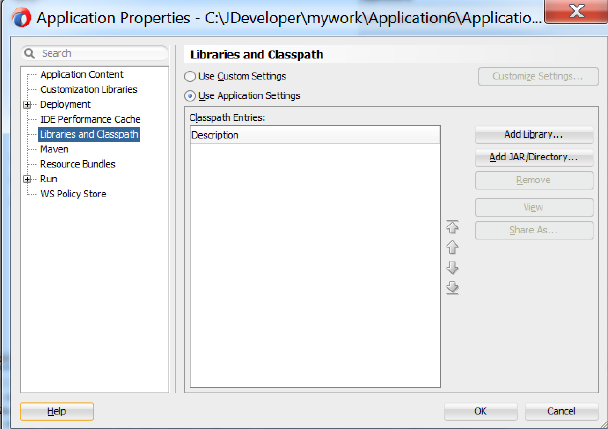Click the Share As button
The image size is (608, 429).
pos(534,230)
